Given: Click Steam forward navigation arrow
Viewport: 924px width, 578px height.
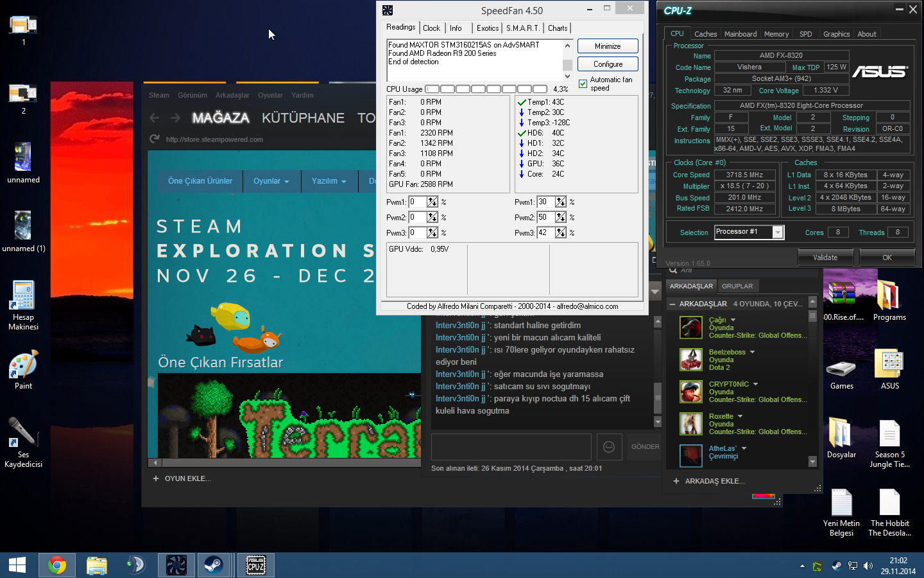Looking at the screenshot, I should point(175,118).
